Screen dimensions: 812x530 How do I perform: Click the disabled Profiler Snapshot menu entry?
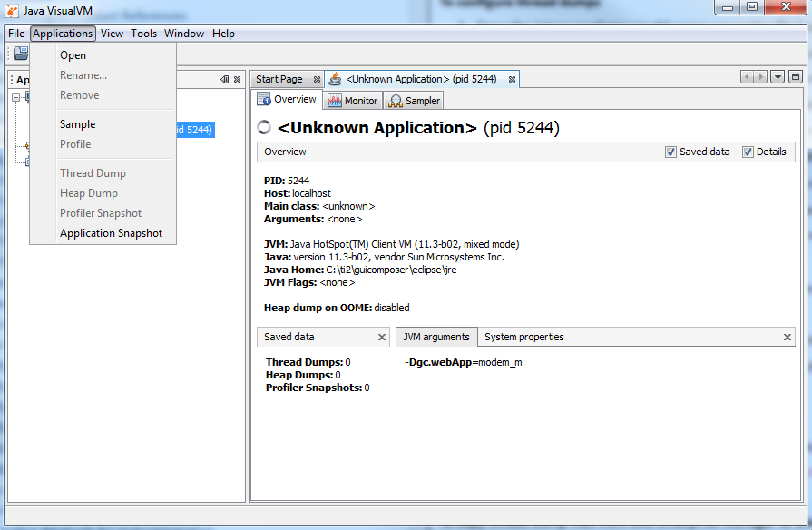(103, 213)
